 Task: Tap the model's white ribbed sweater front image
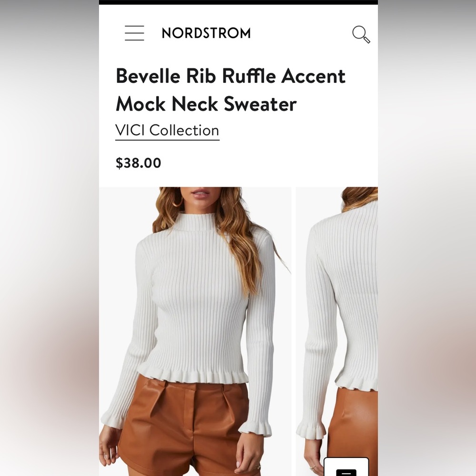pyautogui.click(x=195, y=331)
